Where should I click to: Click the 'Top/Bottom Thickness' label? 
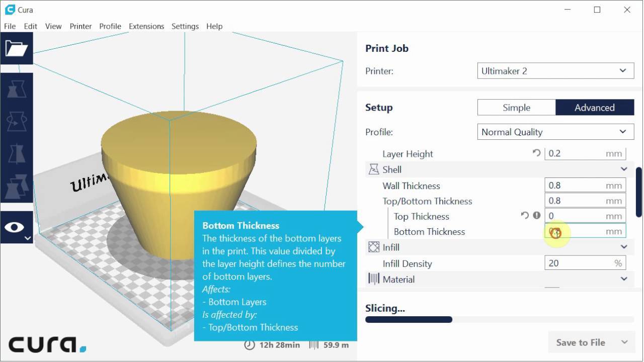coord(427,201)
